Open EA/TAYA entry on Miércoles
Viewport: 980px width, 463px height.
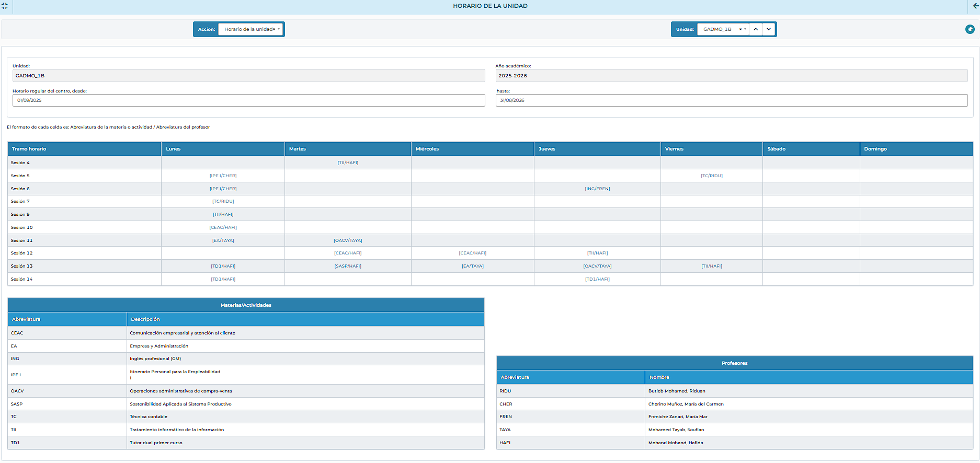[472, 266]
